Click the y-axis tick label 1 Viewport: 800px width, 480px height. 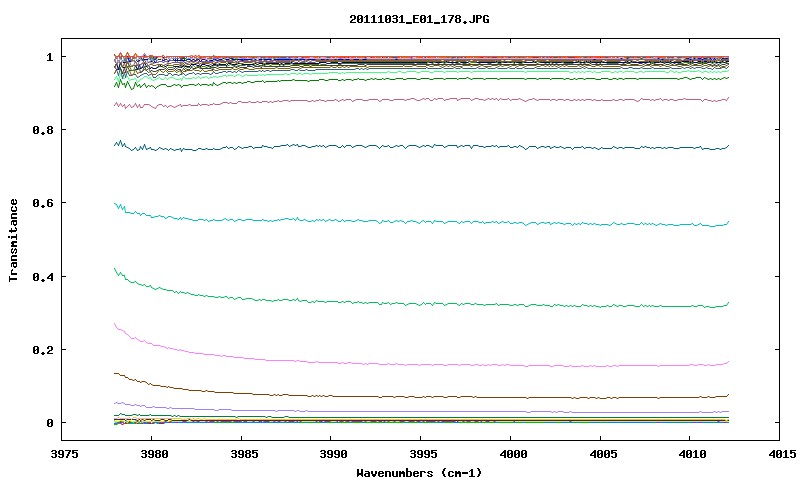[x=49, y=57]
